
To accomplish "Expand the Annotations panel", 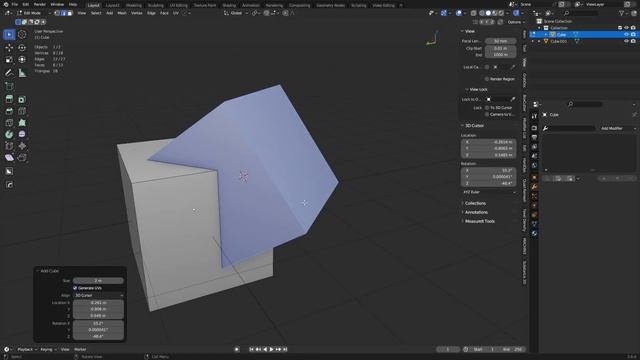I will 476,212.
